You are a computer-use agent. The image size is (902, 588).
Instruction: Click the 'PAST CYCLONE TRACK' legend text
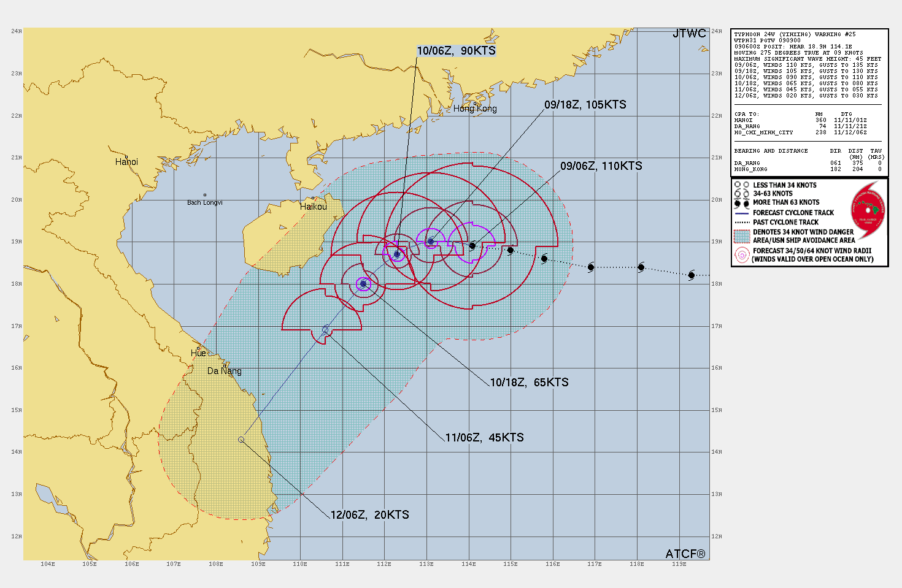click(785, 222)
